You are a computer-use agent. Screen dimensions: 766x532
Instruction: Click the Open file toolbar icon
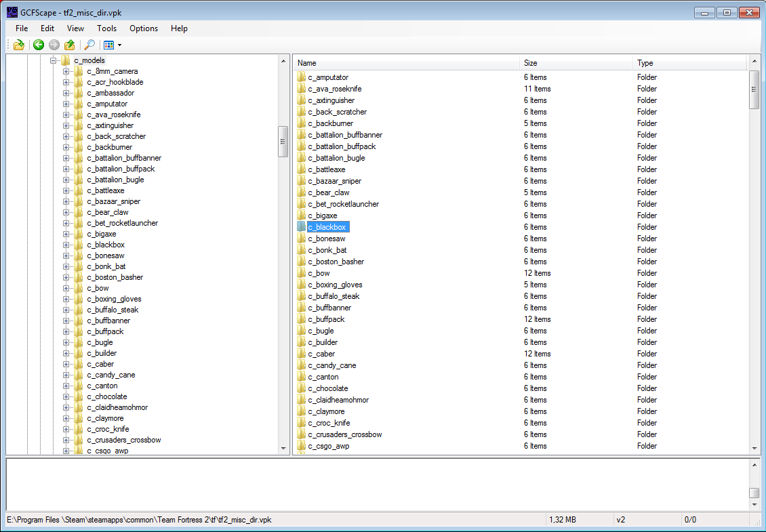tap(18, 45)
